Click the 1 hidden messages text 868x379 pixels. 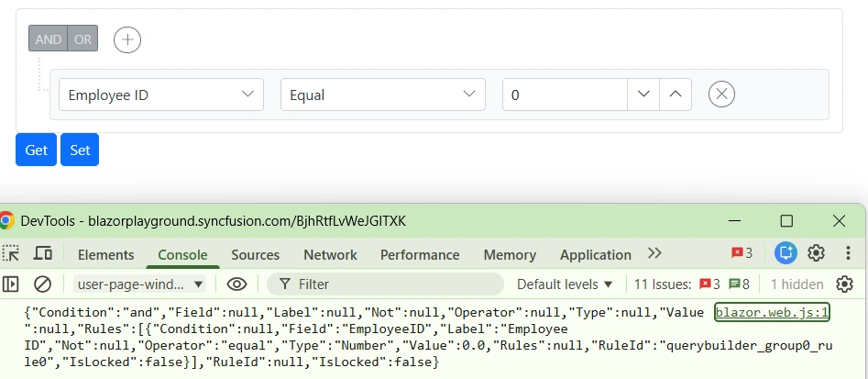[797, 284]
